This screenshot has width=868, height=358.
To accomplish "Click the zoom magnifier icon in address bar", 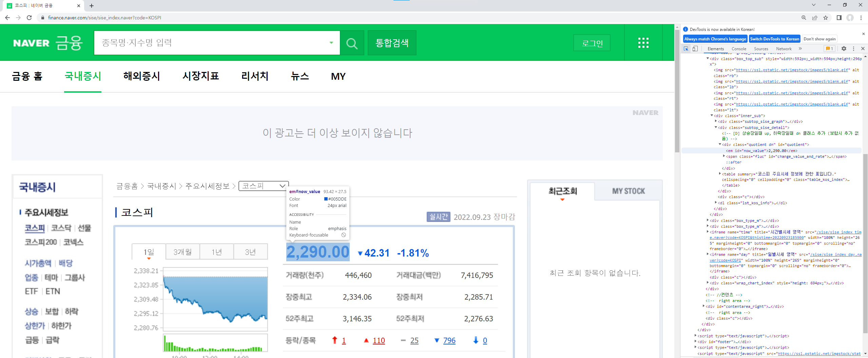I will click(x=804, y=18).
